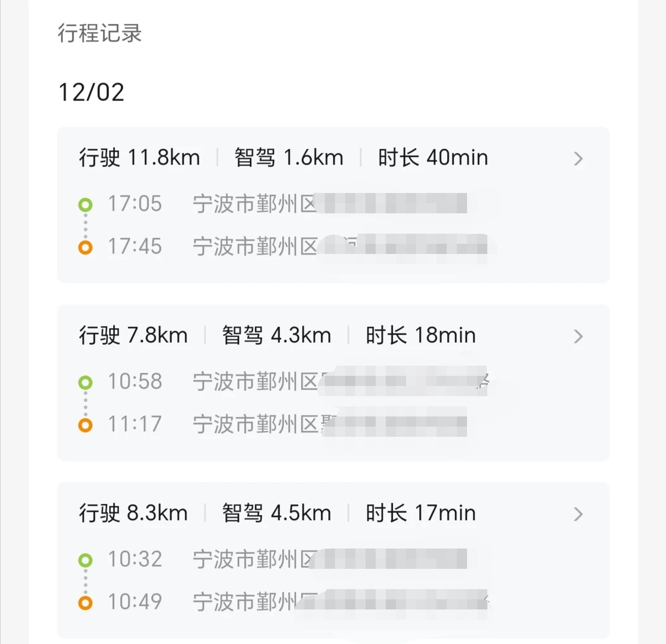This screenshot has width=666, height=644.
Task: Tap the 10:49 arrival address line
Action: point(339,602)
